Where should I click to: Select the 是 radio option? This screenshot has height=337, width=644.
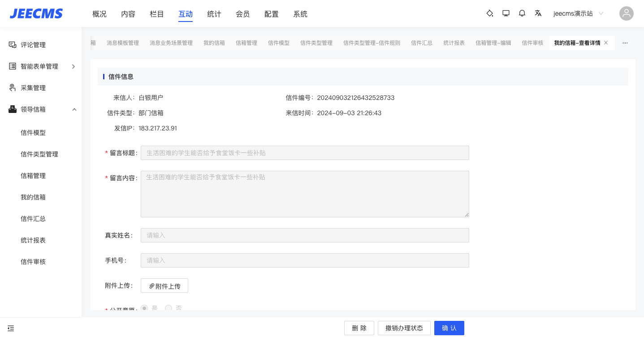pyautogui.click(x=145, y=308)
